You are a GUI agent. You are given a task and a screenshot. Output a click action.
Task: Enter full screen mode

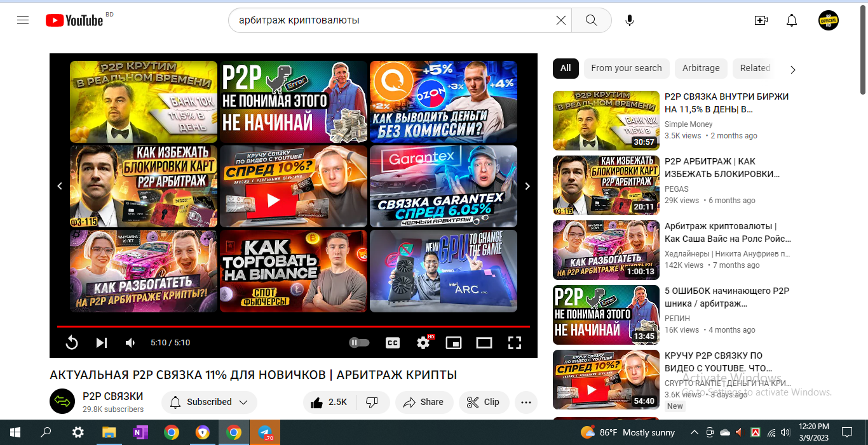(x=515, y=343)
